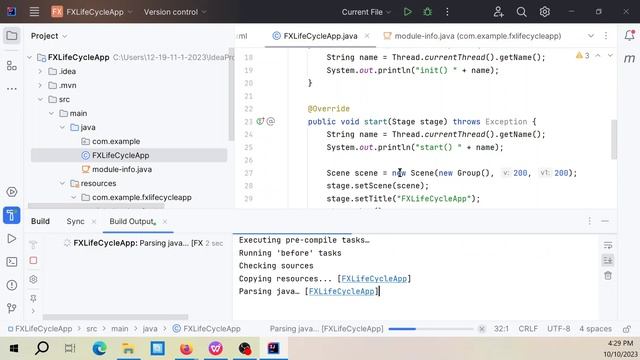Image resolution: width=640 pixels, height=360 pixels.
Task: Click the warnings count indicator
Action: click(x=582, y=56)
